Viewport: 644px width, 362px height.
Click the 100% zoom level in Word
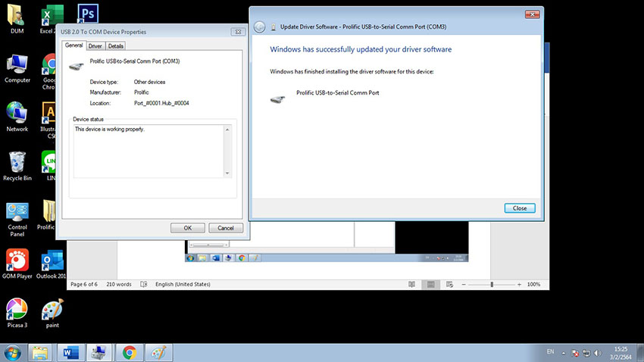(x=533, y=285)
